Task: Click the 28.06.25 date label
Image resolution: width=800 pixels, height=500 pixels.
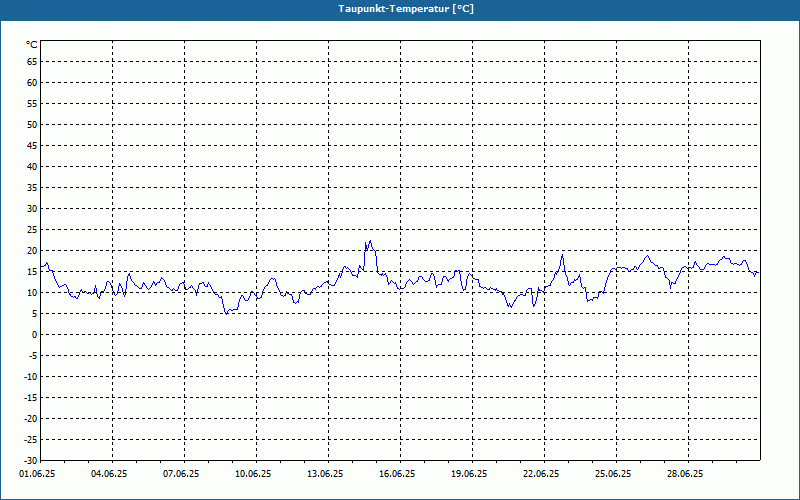Action: click(685, 474)
